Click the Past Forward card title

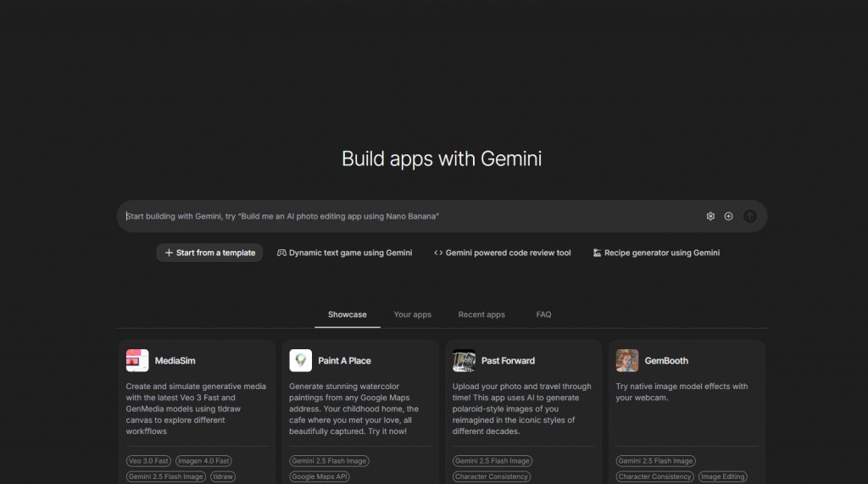point(509,360)
